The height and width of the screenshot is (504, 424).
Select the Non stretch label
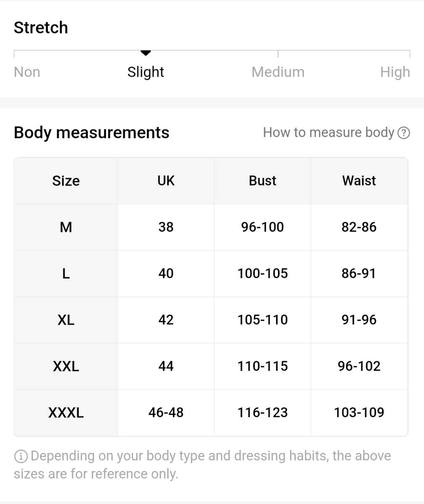(x=27, y=72)
